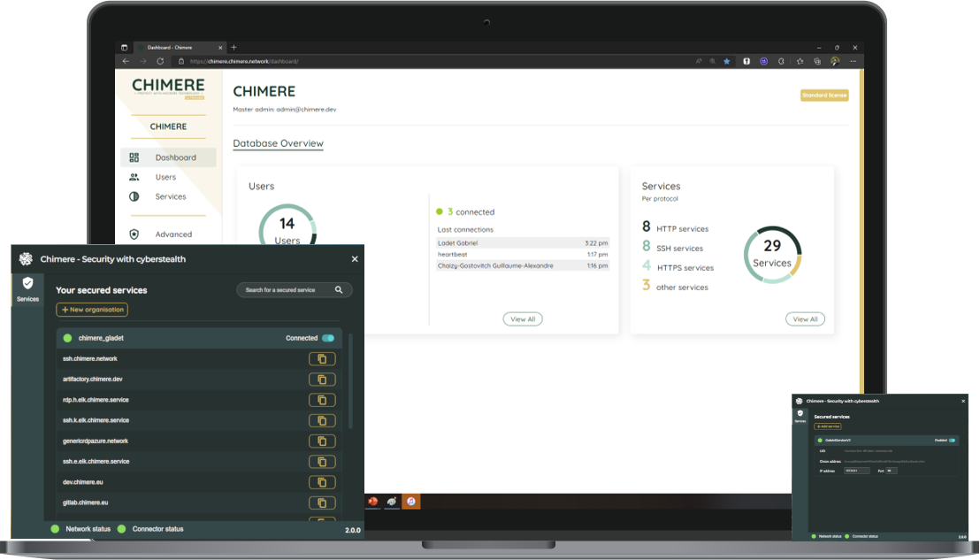Click the chimere_gladet organisation name

tap(101, 338)
